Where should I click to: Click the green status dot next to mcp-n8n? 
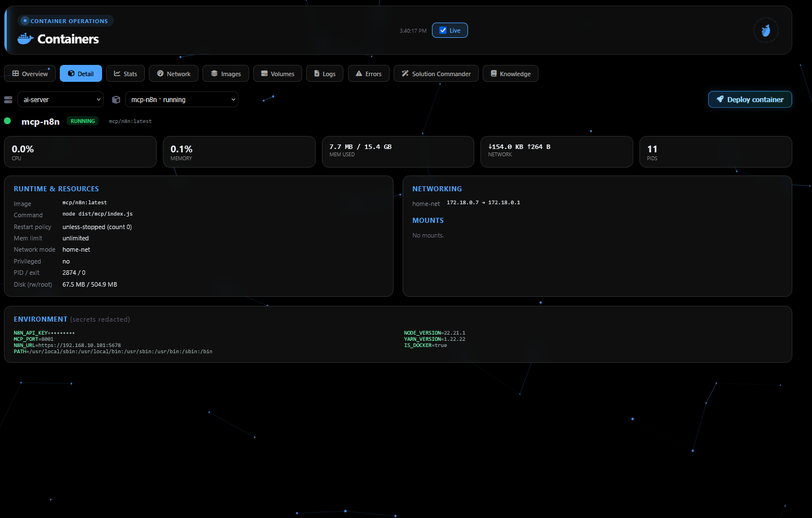8,121
